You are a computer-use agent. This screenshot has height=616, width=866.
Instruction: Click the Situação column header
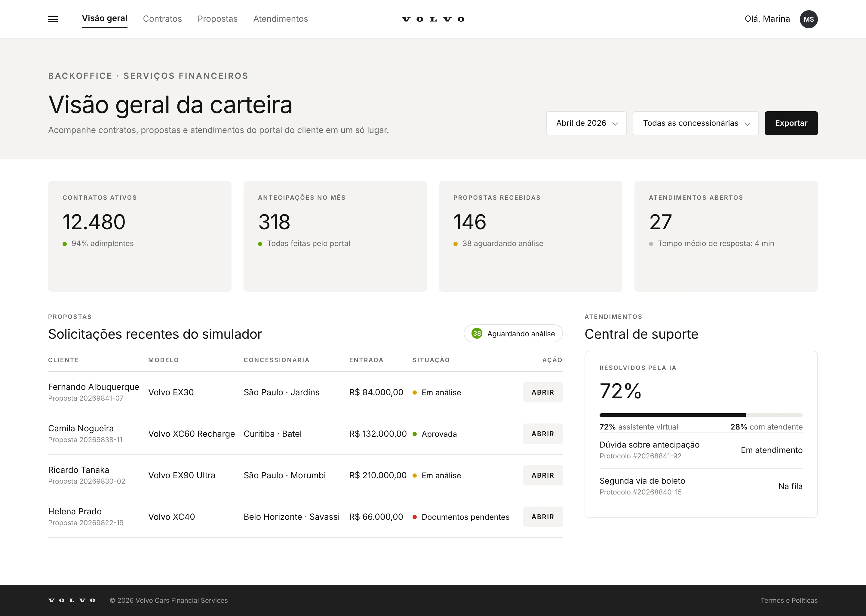[x=431, y=360]
